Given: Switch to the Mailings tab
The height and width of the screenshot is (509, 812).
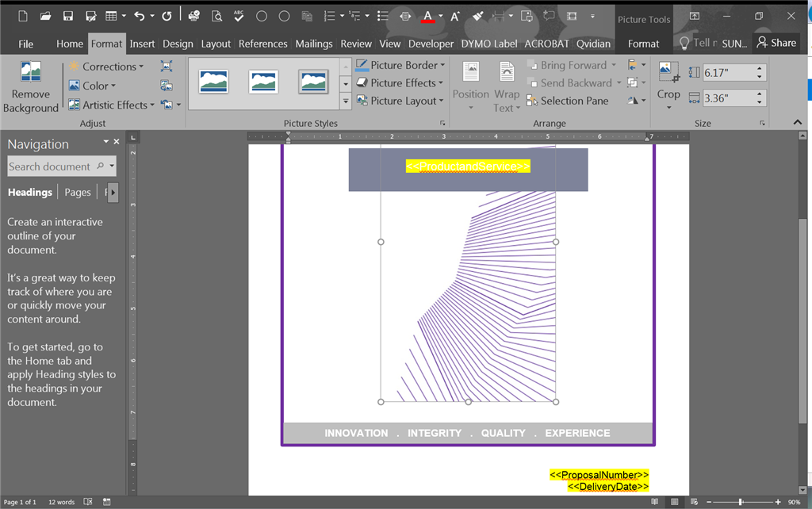Looking at the screenshot, I should 314,44.
